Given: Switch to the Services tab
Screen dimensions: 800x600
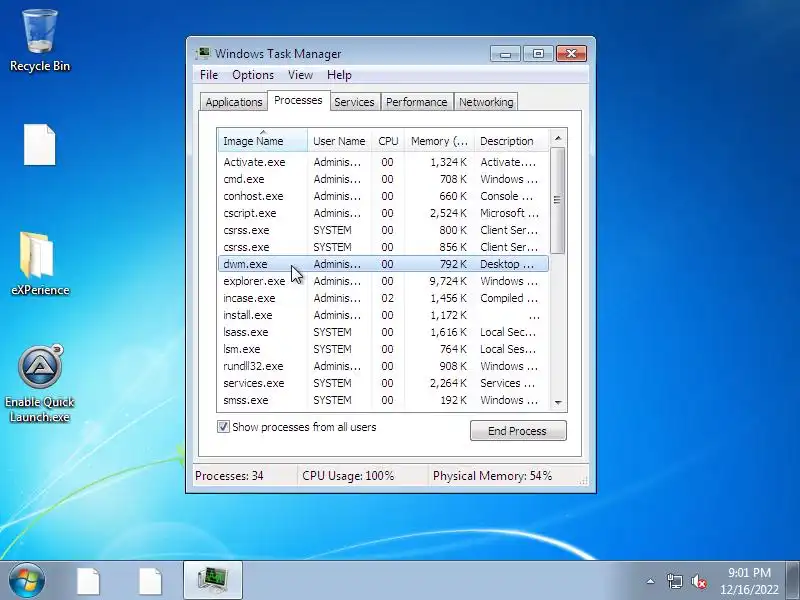Looking at the screenshot, I should (x=354, y=102).
